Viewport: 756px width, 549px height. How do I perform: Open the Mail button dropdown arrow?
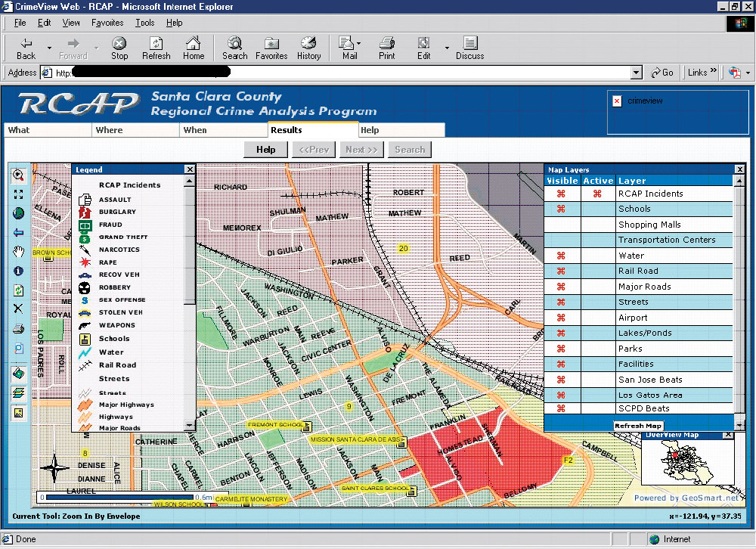click(x=358, y=43)
